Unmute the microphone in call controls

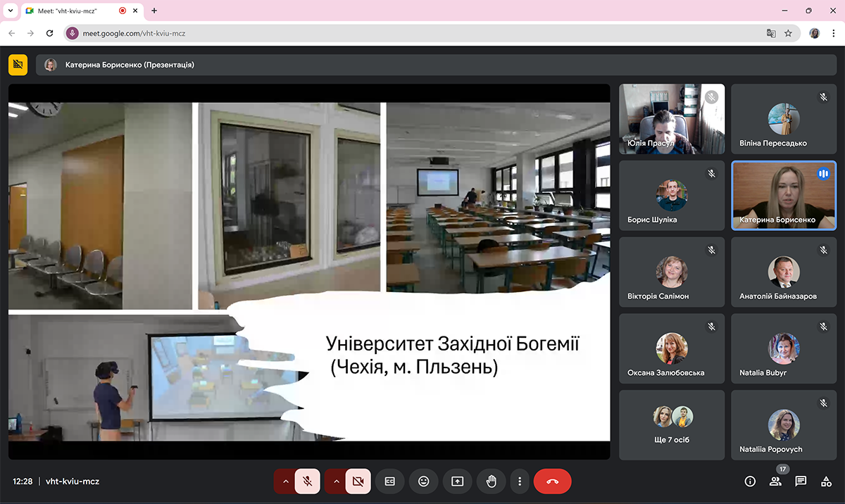[307, 481]
